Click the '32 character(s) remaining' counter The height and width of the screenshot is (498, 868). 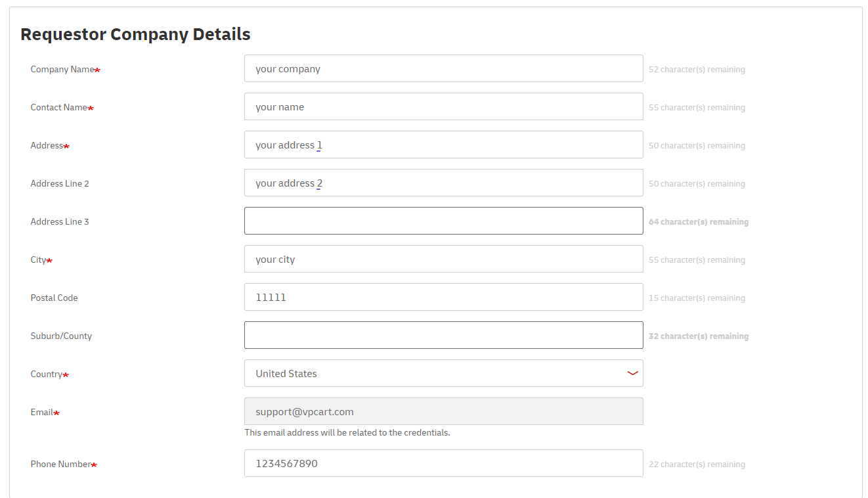click(699, 336)
